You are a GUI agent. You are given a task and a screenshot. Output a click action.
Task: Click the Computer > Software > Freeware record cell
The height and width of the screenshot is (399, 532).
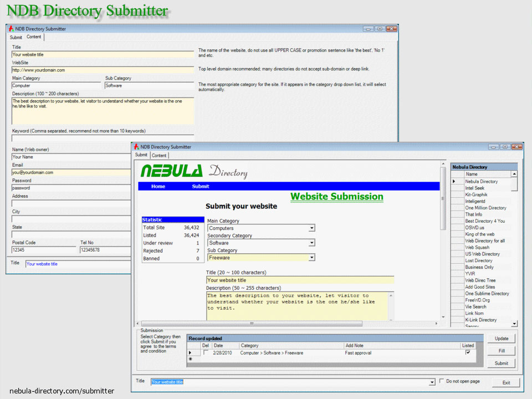(x=291, y=353)
